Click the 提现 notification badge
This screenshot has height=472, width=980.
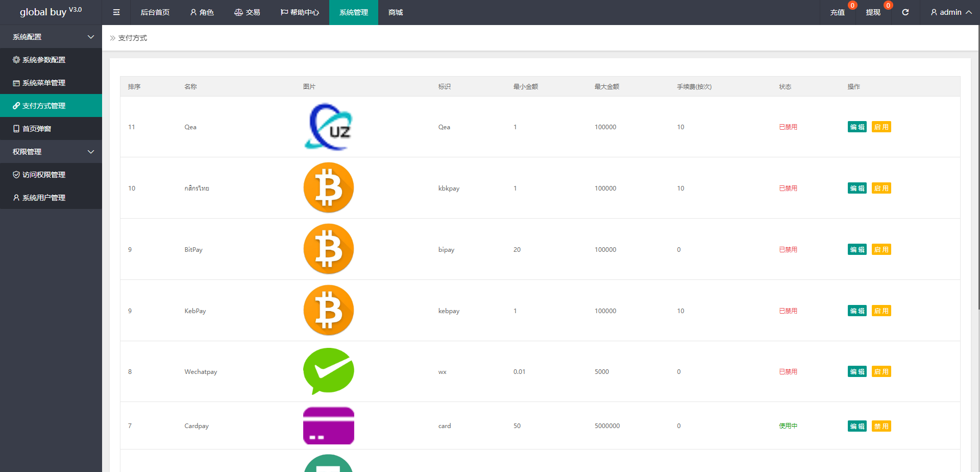pos(888,6)
